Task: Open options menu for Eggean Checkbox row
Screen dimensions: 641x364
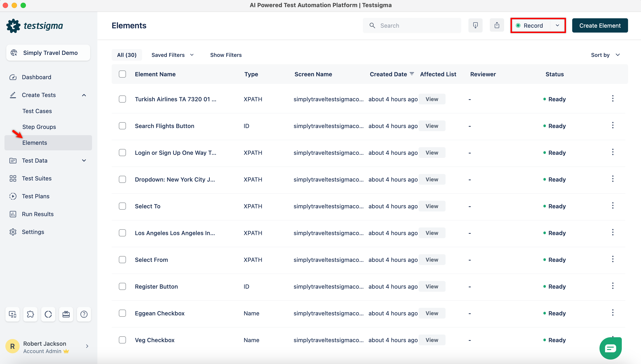Action: [613, 312]
